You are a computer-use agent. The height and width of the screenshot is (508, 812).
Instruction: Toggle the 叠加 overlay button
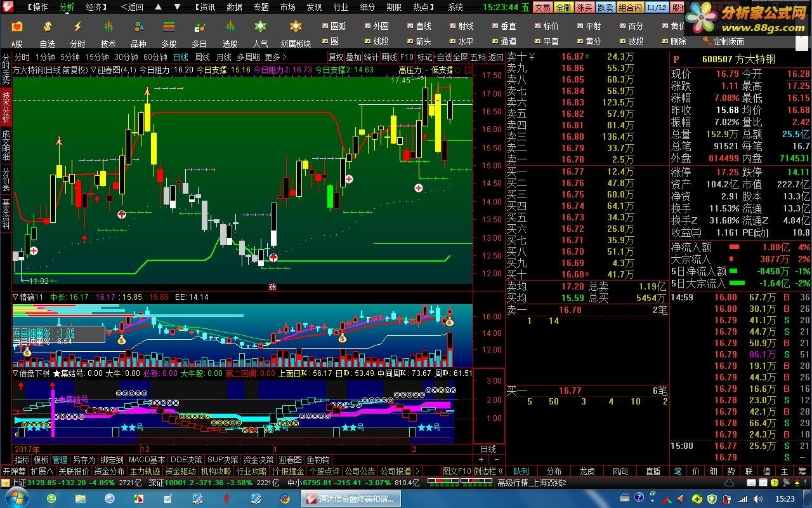pos(353,57)
